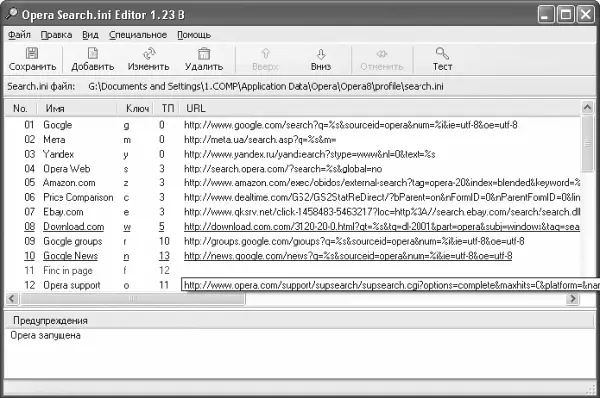Select the Yandex row
This screenshot has height=398, width=600.
pyautogui.click(x=292, y=154)
